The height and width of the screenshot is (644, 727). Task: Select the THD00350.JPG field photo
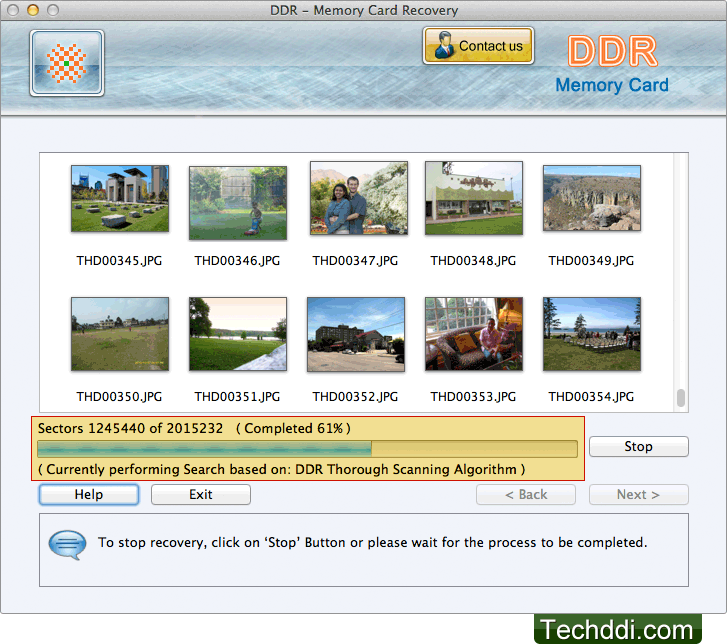click(120, 334)
